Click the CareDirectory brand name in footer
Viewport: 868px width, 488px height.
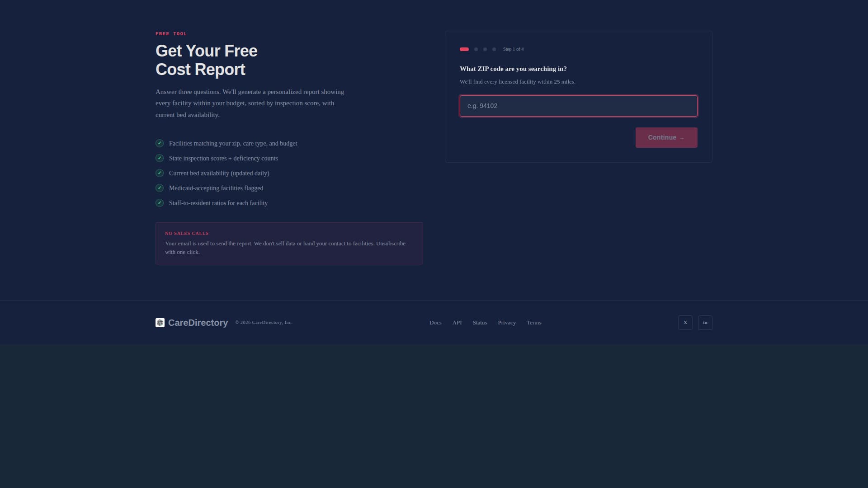tap(198, 323)
